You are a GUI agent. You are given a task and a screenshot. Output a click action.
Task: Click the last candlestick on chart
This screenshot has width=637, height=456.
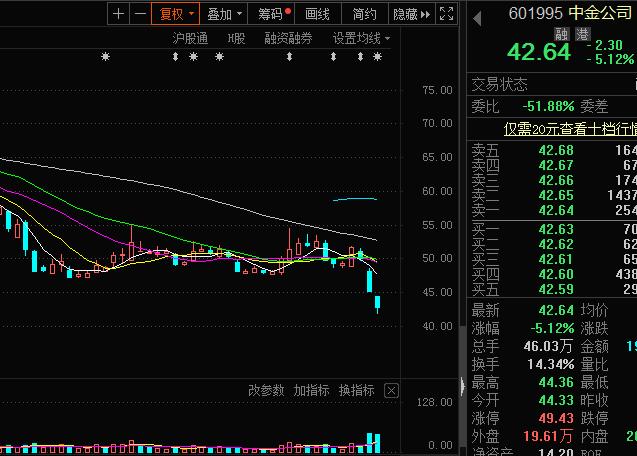point(377,304)
